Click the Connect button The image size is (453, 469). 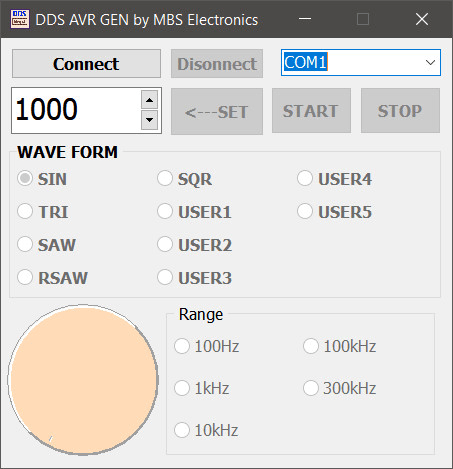[86, 64]
